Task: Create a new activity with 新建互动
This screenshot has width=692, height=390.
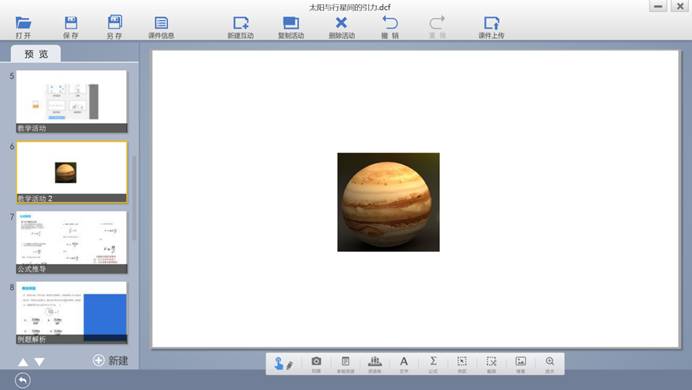Action: pos(241,27)
